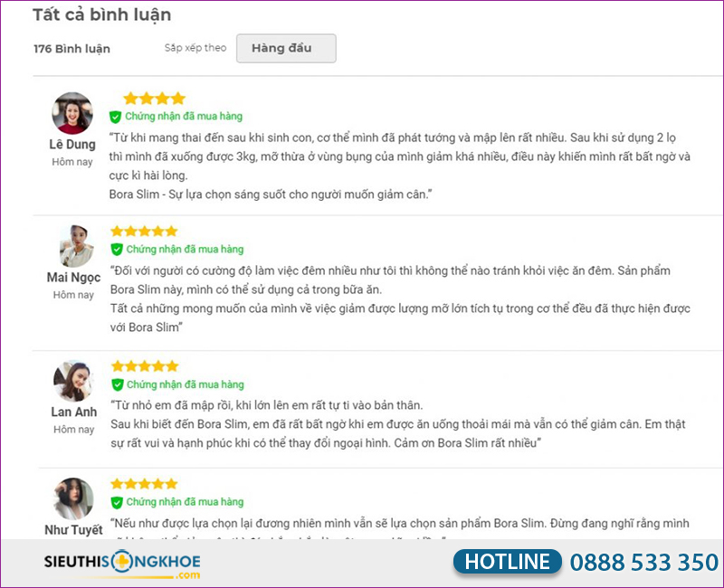Click the first star of Mai Ngọc's rating
Screen dimensions: 724x588
point(116,230)
